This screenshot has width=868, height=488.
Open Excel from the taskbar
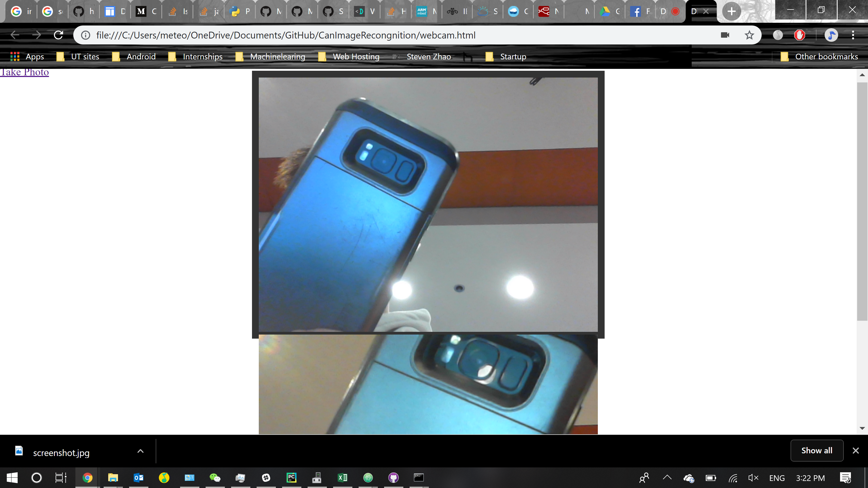342,477
